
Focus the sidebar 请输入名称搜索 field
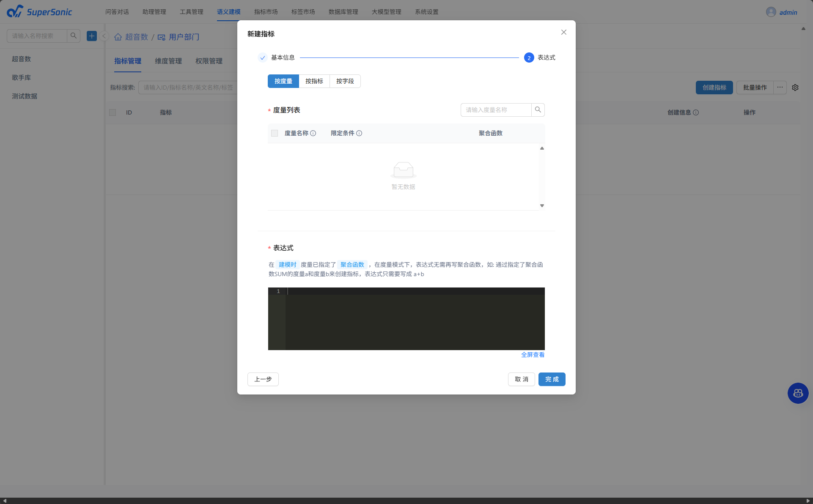pyautogui.click(x=37, y=36)
